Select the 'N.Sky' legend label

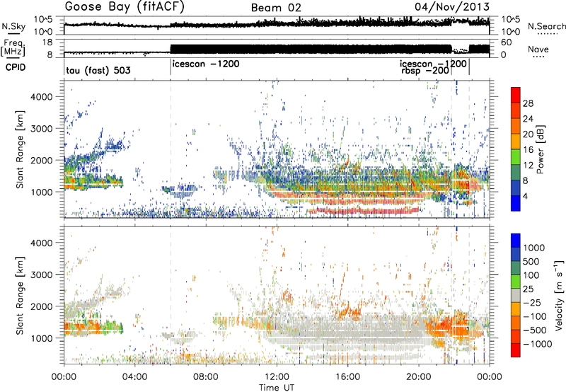[x=13, y=26]
